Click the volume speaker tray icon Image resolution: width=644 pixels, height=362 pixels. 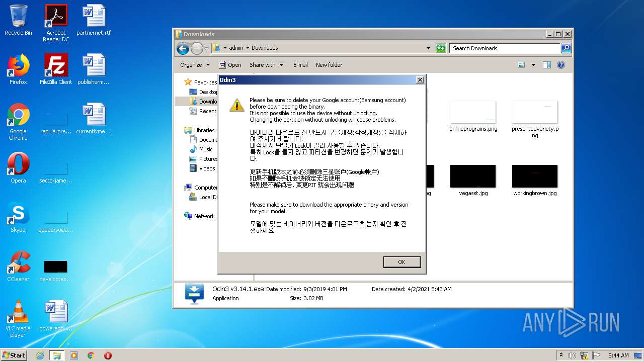pyautogui.click(x=572, y=355)
